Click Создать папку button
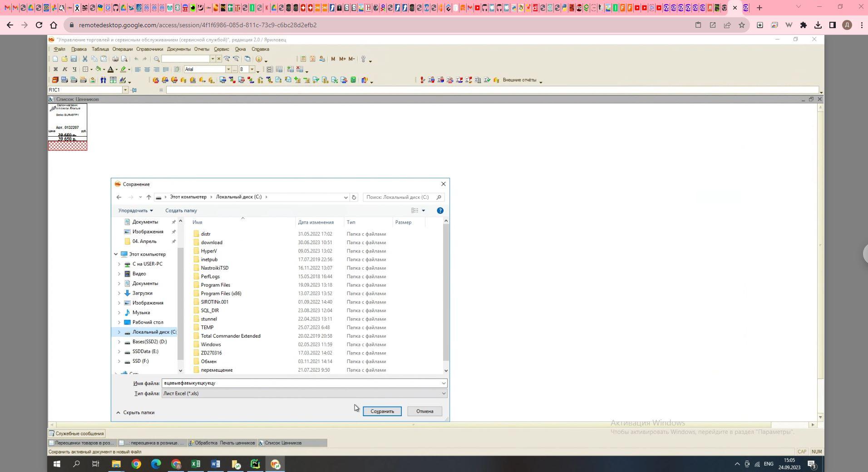Screen dimensions: 868x472 click(181, 211)
